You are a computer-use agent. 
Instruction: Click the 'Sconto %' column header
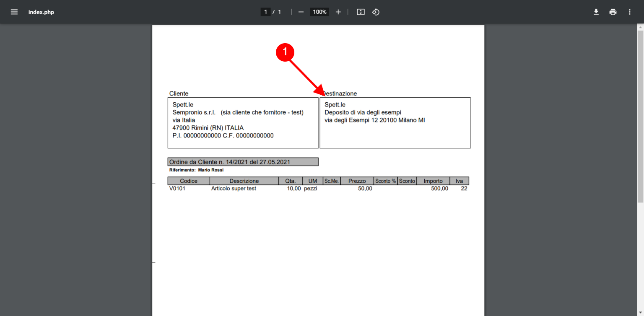(385, 181)
